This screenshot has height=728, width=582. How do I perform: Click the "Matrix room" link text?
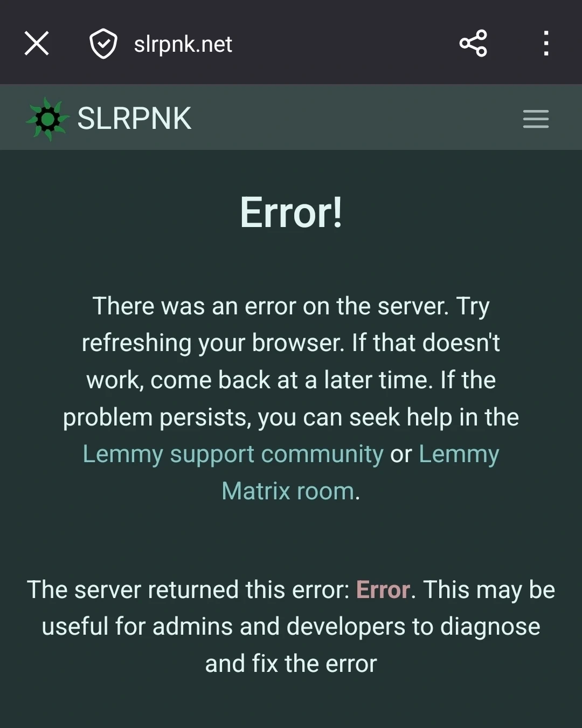[288, 491]
